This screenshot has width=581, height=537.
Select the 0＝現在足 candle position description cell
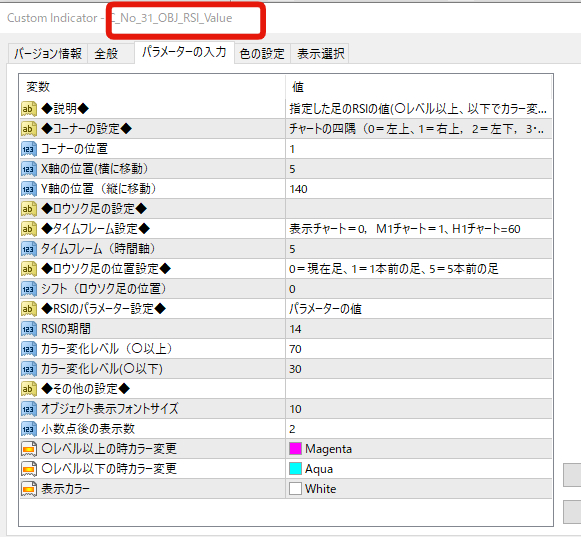point(419,269)
